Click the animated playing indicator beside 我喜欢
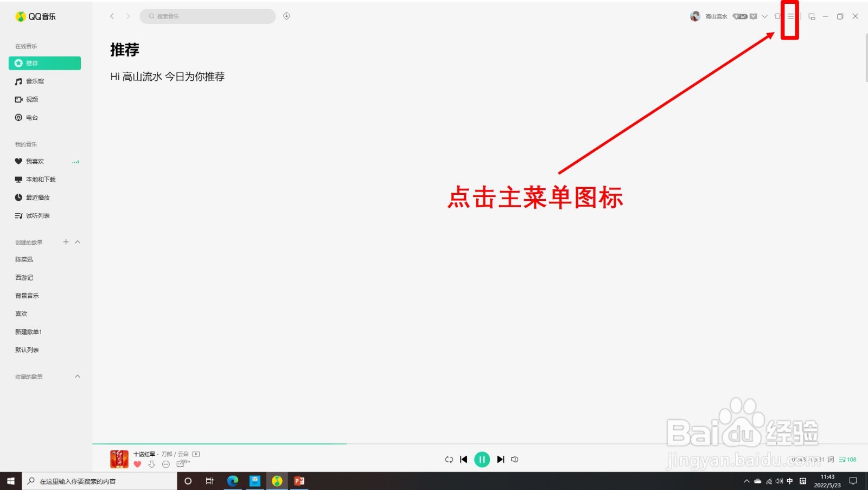 (75, 162)
